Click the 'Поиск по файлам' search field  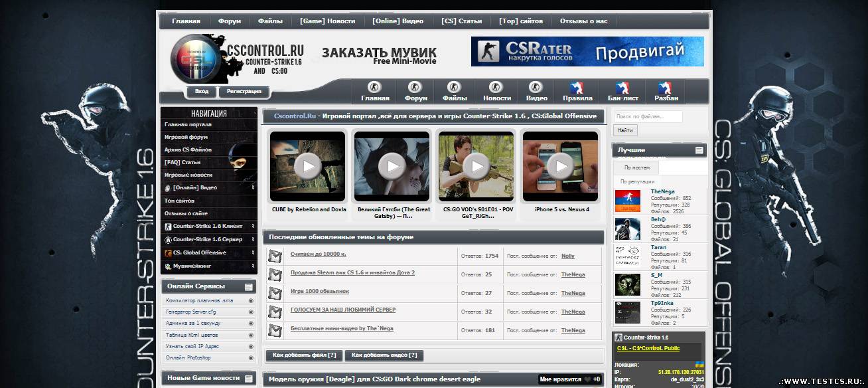coord(648,116)
